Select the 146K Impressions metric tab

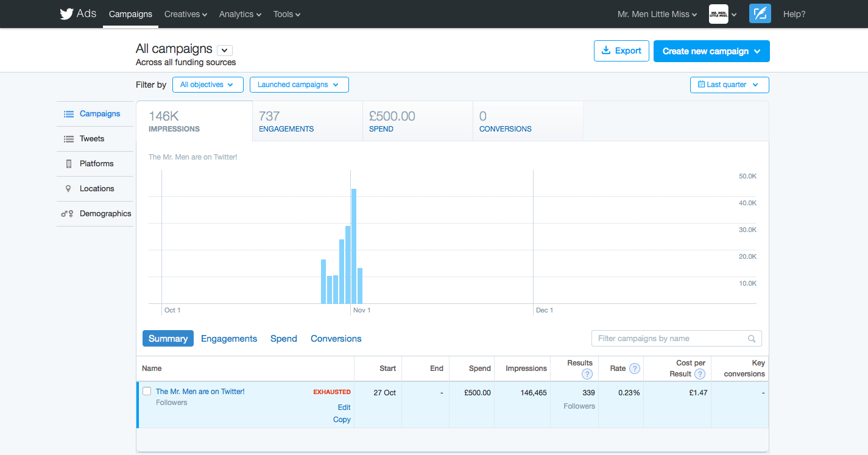coord(194,121)
